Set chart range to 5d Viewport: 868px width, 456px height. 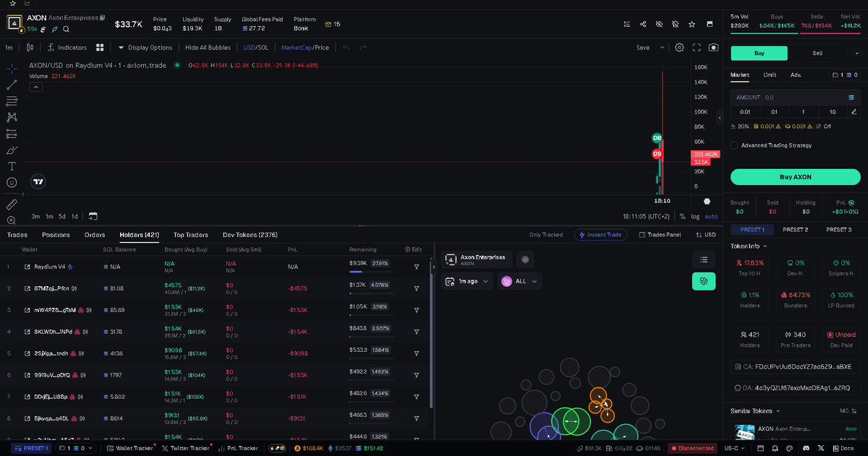(62, 216)
